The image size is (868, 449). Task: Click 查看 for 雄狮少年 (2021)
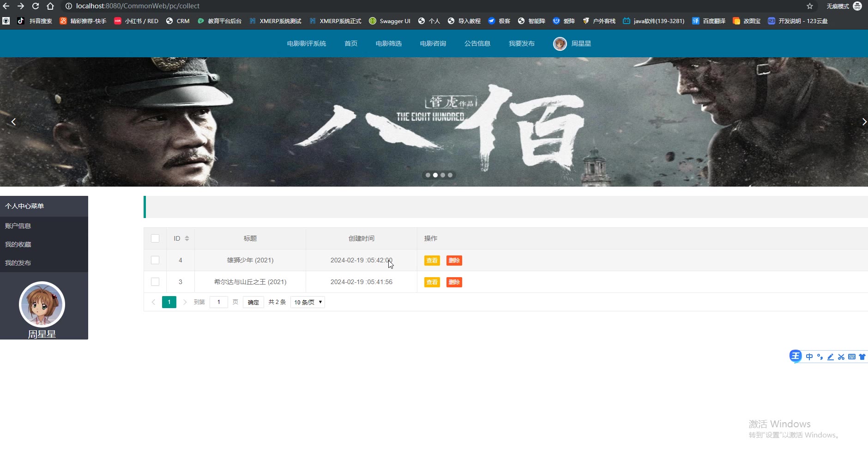coord(432,261)
